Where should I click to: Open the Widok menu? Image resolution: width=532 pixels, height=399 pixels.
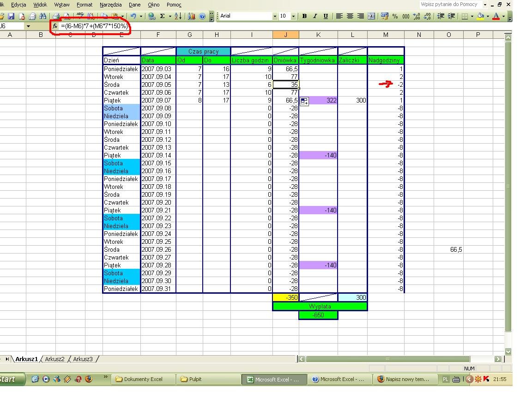[40, 5]
